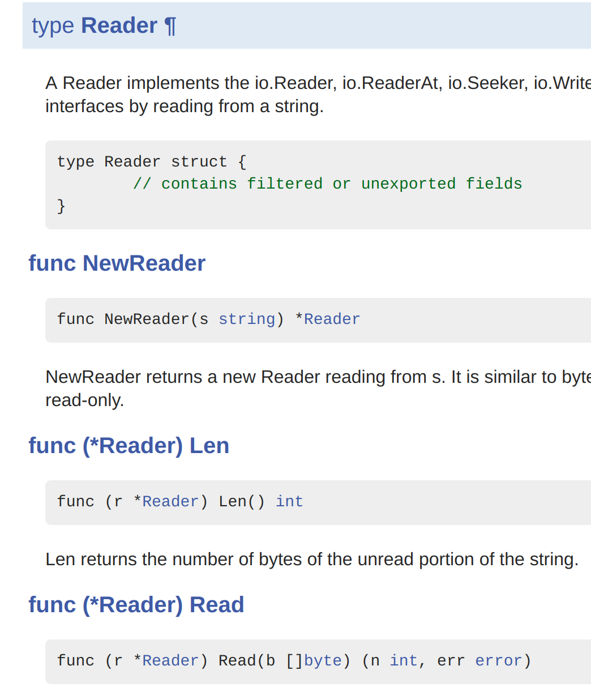Click the type Reader struct code block

click(318, 185)
